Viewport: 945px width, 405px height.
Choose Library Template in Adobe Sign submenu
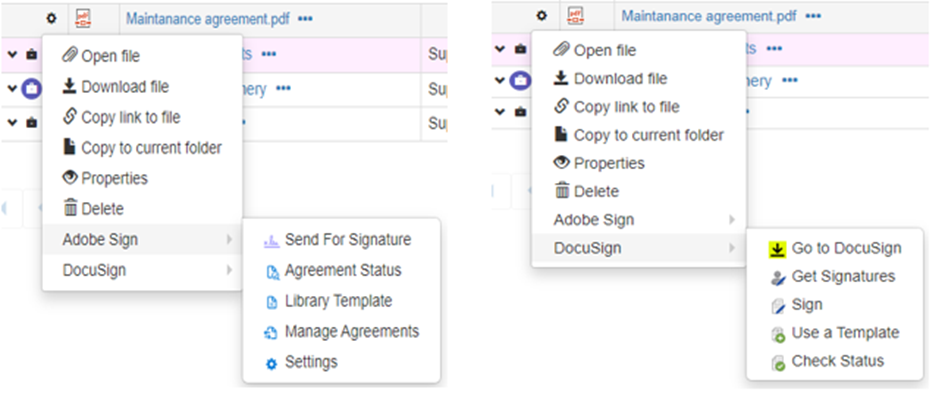[329, 301]
